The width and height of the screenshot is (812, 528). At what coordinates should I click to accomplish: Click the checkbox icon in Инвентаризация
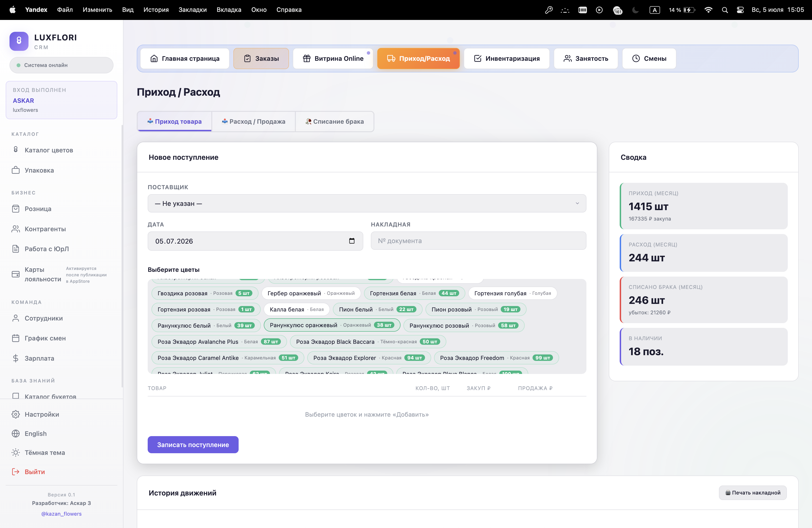[478, 59]
